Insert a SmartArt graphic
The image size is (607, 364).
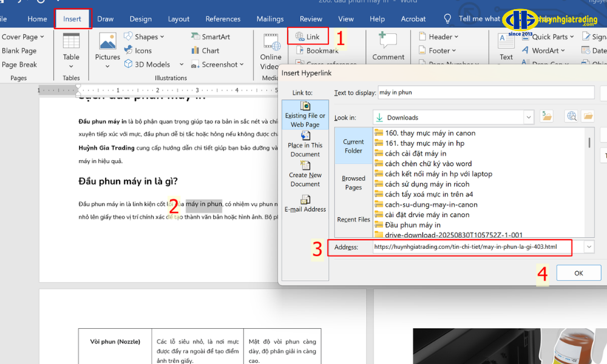pyautogui.click(x=211, y=37)
